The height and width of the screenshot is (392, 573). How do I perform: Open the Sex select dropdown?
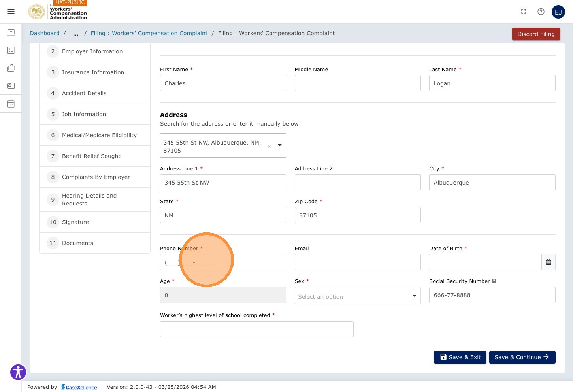[358, 296]
